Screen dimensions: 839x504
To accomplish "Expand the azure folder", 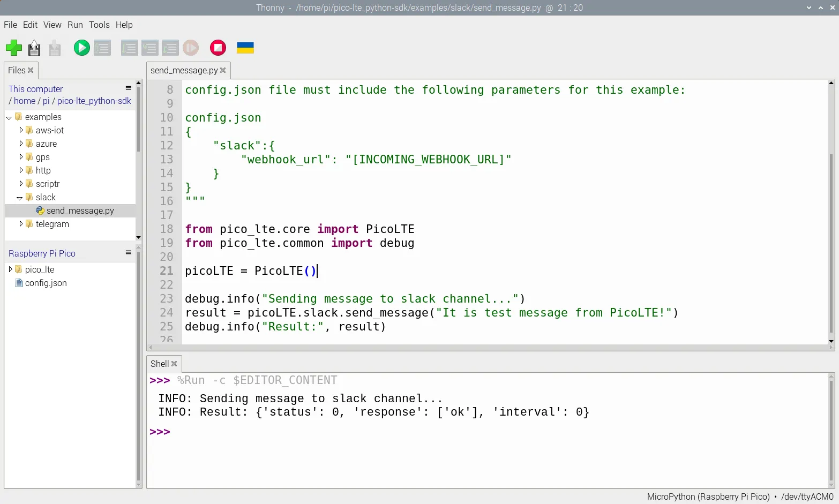I will pyautogui.click(x=21, y=144).
